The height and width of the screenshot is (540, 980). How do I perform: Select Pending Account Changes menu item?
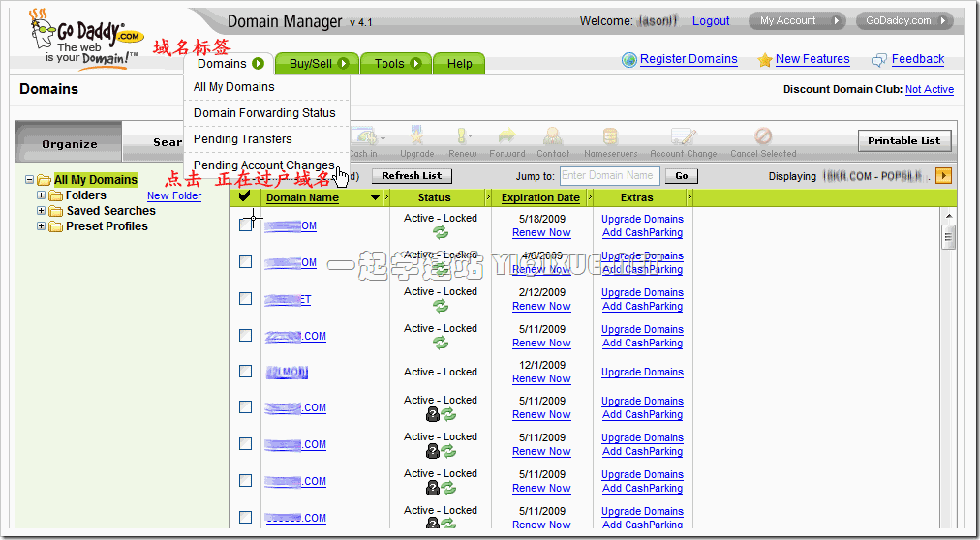coord(266,165)
